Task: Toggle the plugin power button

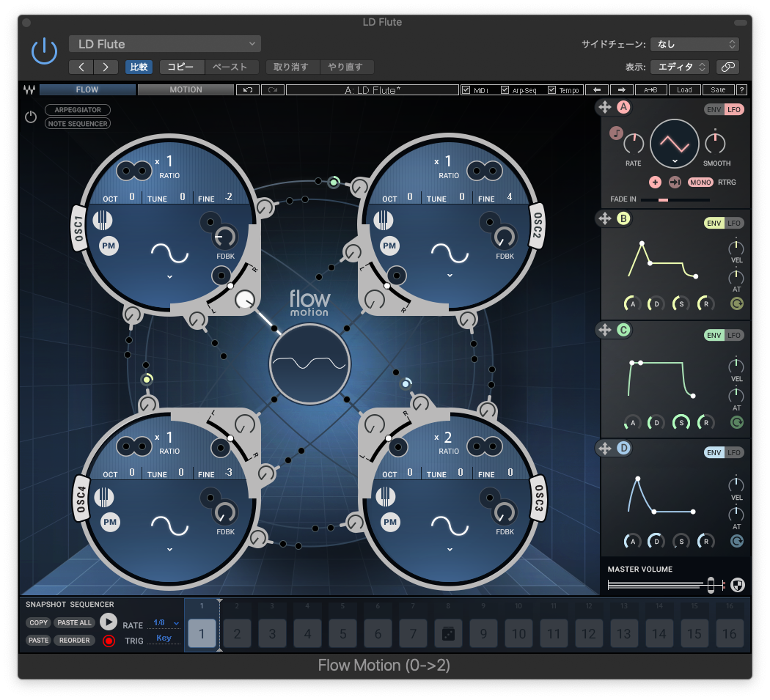Action: pos(44,51)
